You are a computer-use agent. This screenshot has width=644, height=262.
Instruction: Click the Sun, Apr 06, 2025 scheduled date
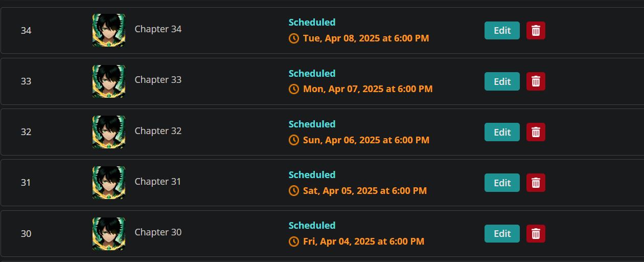pos(366,140)
